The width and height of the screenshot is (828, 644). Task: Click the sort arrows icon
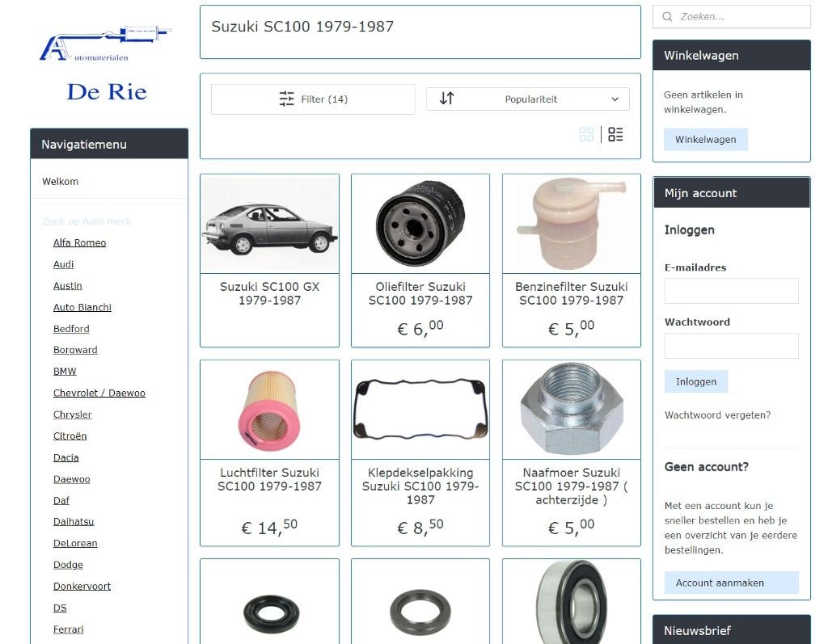(x=446, y=99)
